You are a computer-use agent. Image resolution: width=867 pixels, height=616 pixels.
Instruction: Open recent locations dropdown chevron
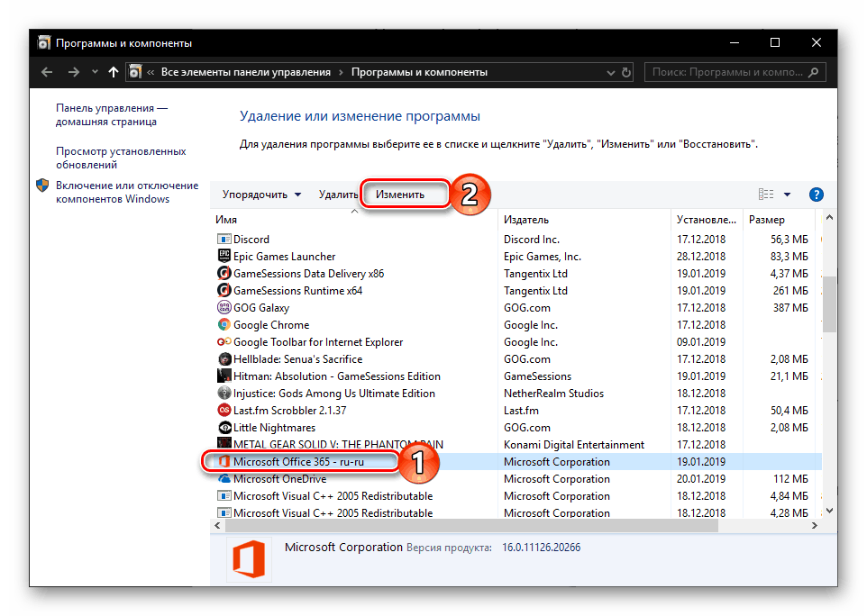95,72
